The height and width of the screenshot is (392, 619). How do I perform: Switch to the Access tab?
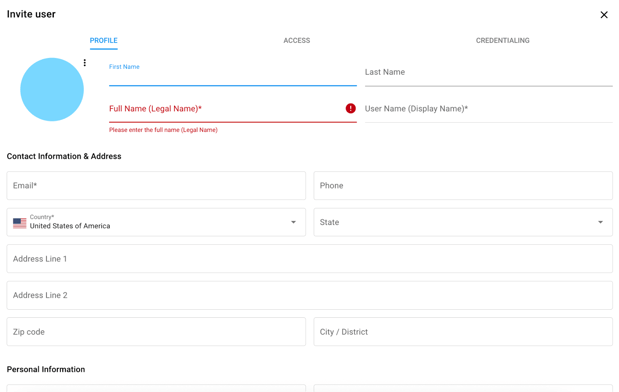[x=296, y=40]
